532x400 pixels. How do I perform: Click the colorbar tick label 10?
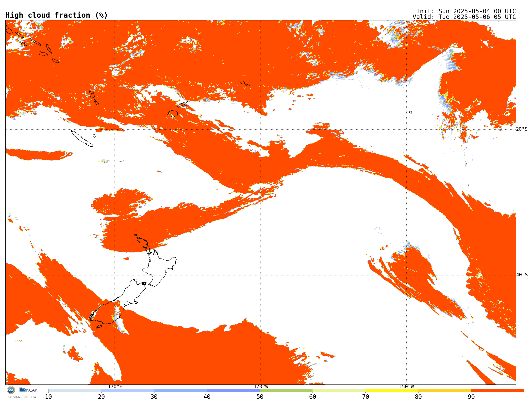(49, 397)
